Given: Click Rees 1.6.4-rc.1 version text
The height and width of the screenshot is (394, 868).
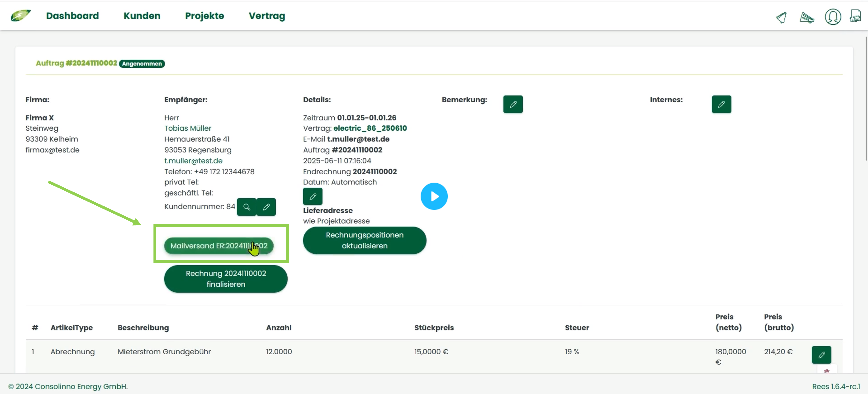Looking at the screenshot, I should click(x=836, y=387).
